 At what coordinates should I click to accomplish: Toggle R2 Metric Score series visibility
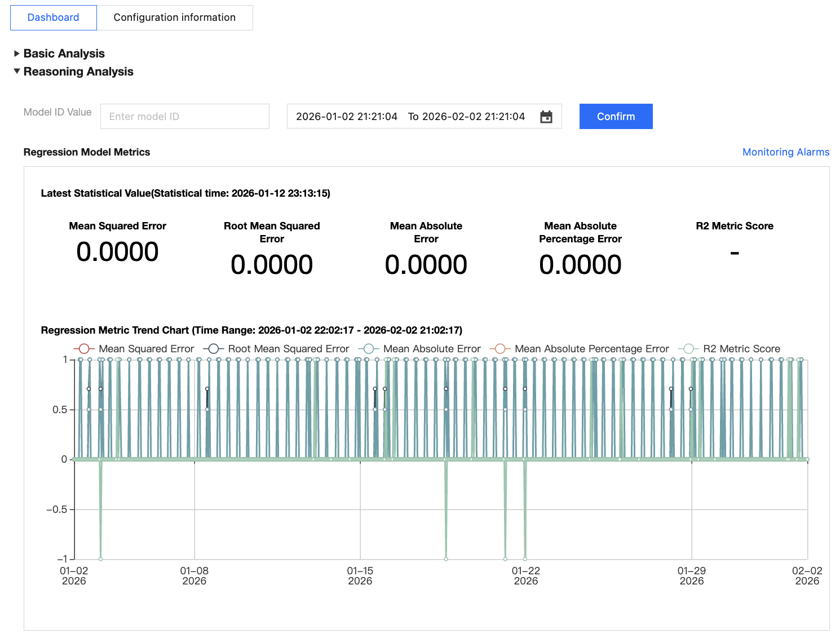741,349
